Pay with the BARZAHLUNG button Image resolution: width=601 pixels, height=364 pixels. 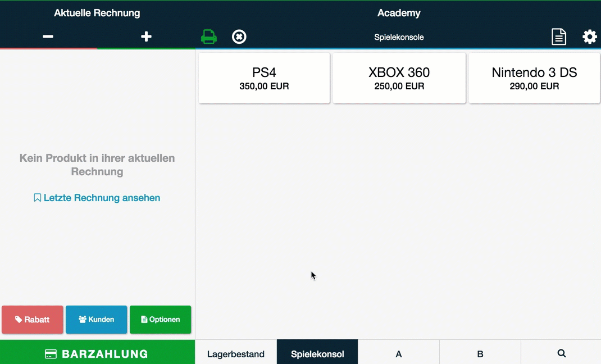coord(97,352)
